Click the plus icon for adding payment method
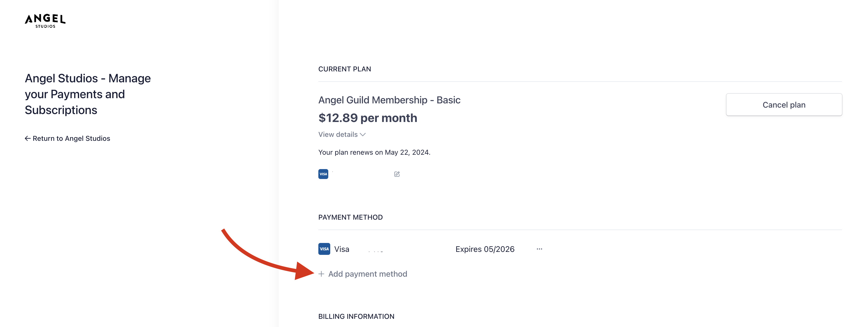The width and height of the screenshot is (868, 327). click(x=321, y=274)
